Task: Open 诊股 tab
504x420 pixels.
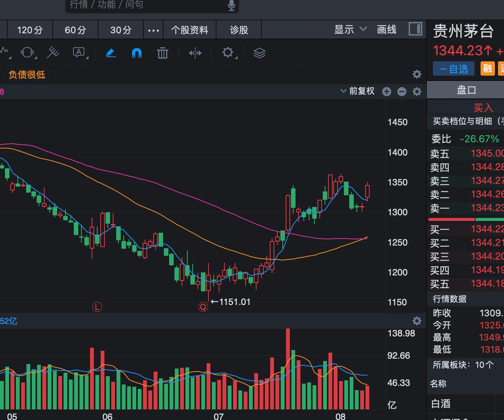Action: point(239,30)
